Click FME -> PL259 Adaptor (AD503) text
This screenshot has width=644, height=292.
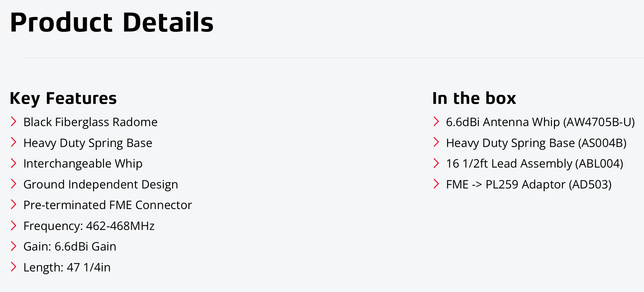[529, 184]
